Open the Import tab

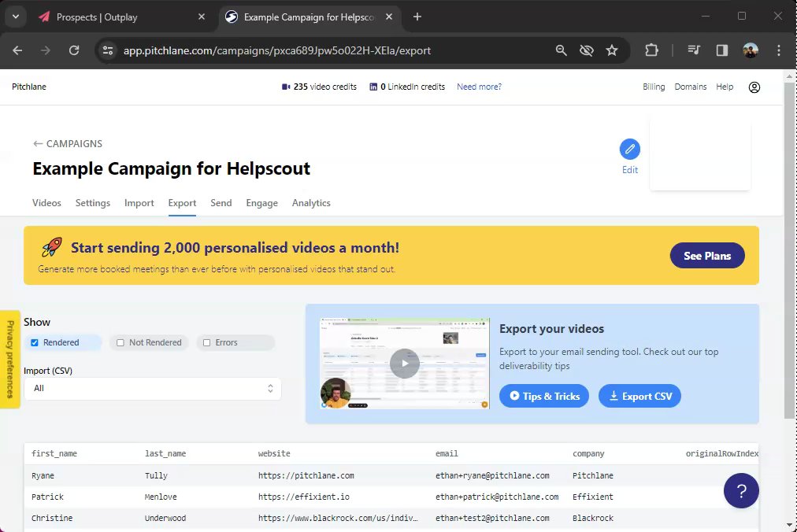[x=139, y=203]
